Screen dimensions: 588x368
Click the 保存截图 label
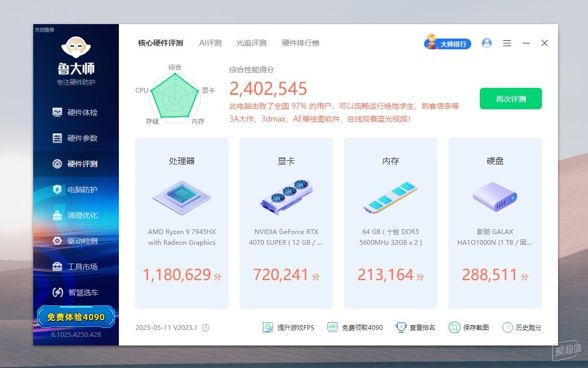[x=476, y=328]
